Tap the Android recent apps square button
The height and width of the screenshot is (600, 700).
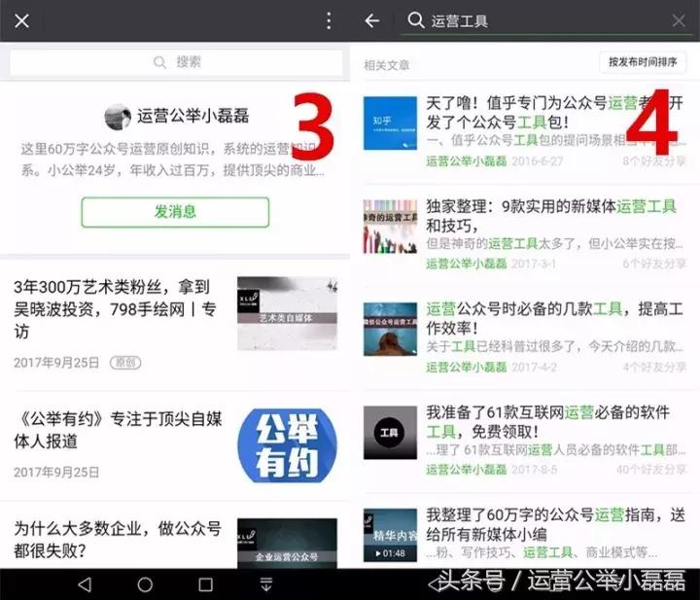coord(205,584)
